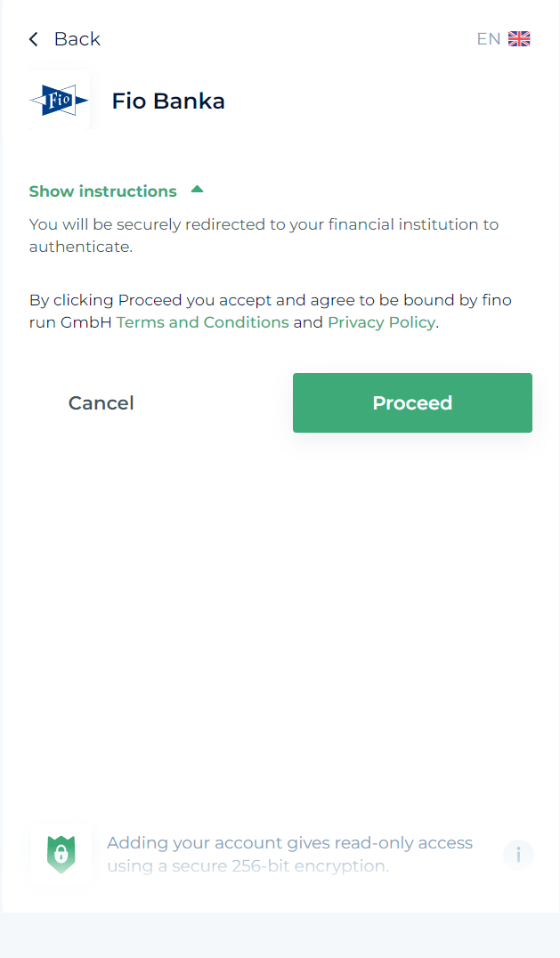560x958 pixels.
Task: Click the word 'authenticate' in the instructions
Action: (80, 247)
